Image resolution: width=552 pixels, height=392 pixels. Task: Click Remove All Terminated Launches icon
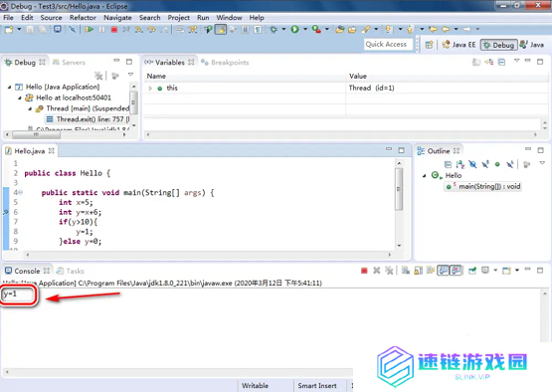click(x=389, y=271)
